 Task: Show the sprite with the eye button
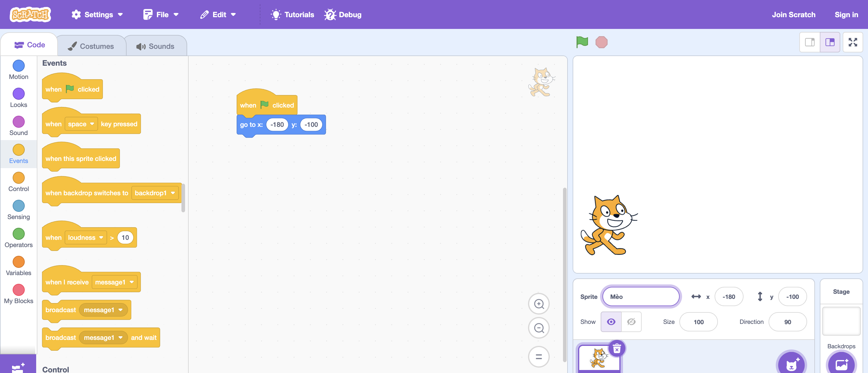611,322
